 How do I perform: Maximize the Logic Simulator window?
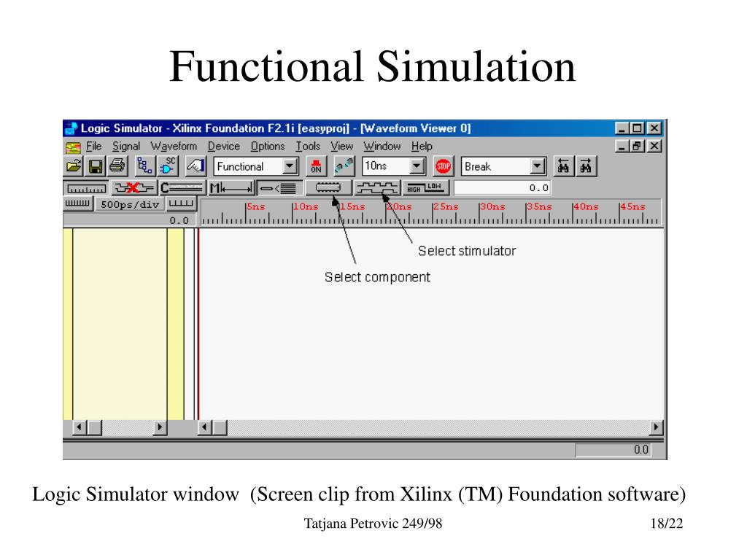click(638, 128)
